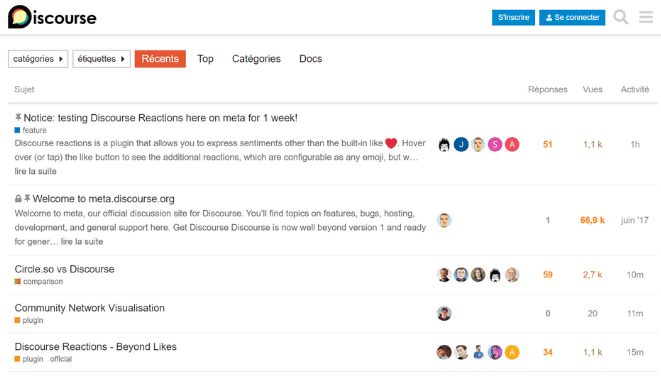Click the Discourse logo
This screenshot has width=661, height=381.
pyautogui.click(x=52, y=17)
